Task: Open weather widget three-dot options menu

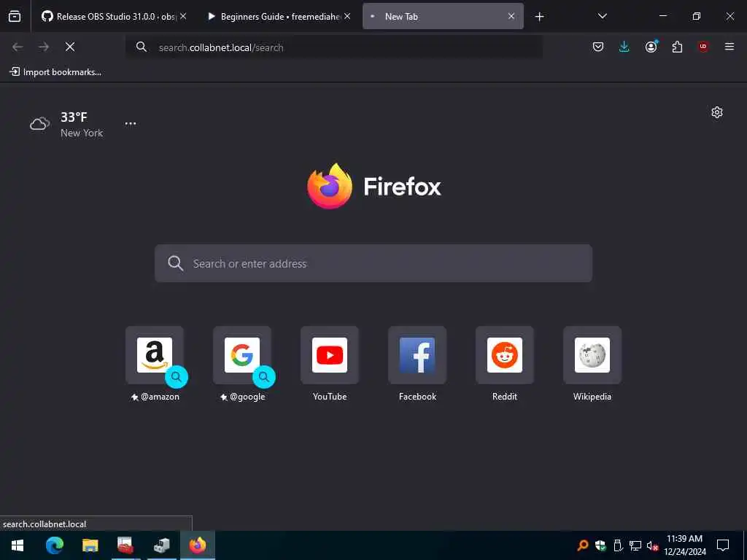Action: click(131, 123)
